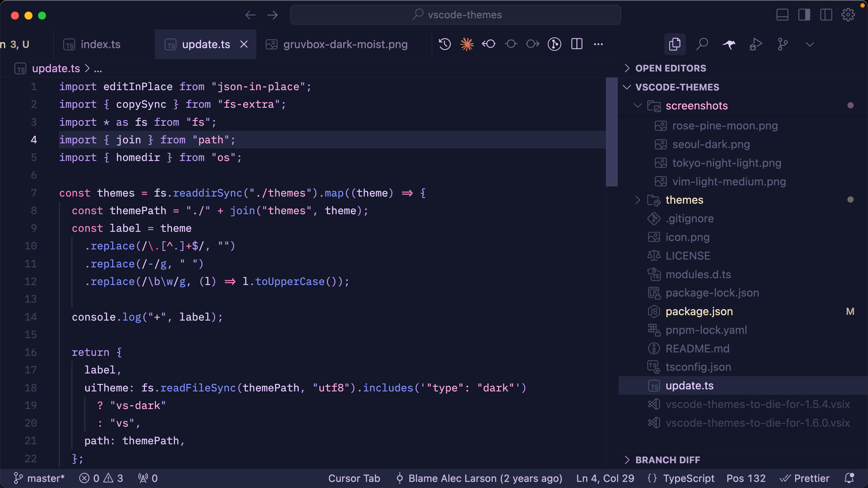Click the editor minimap scrollbar slider

[612, 132]
